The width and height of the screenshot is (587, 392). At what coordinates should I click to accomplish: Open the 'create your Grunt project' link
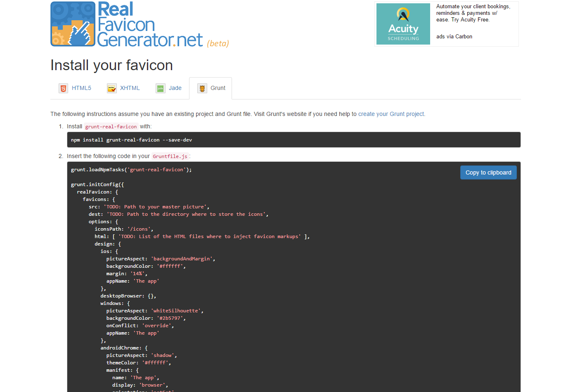click(391, 114)
